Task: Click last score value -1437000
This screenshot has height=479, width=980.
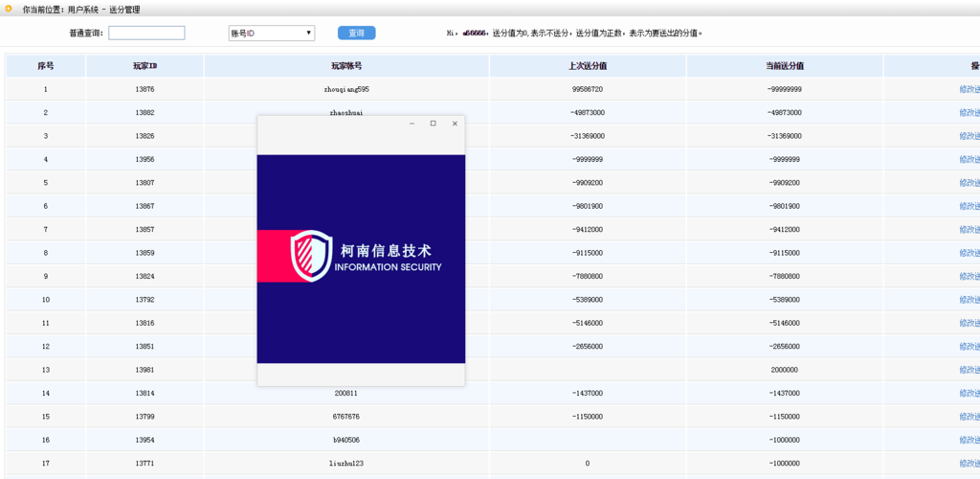Action: coord(588,394)
